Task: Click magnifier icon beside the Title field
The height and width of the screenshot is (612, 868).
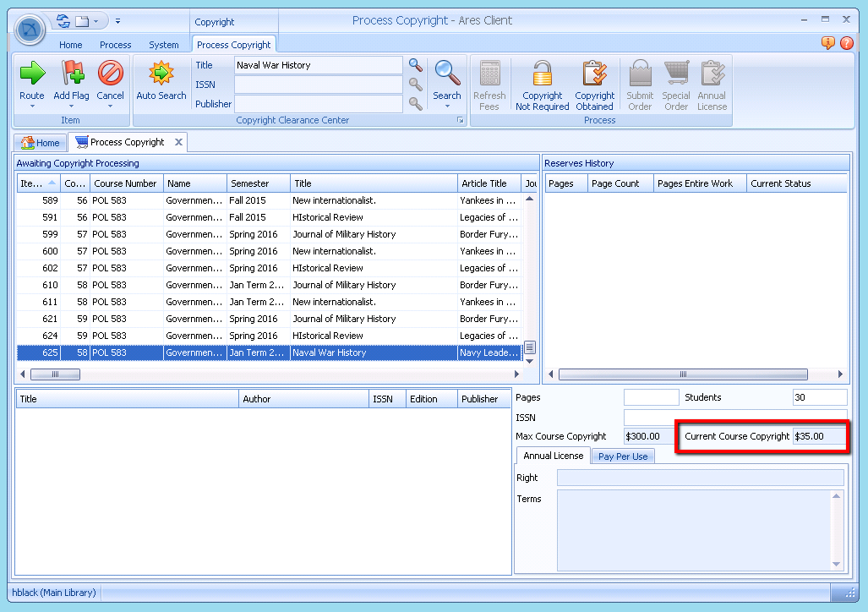Action: (416, 65)
